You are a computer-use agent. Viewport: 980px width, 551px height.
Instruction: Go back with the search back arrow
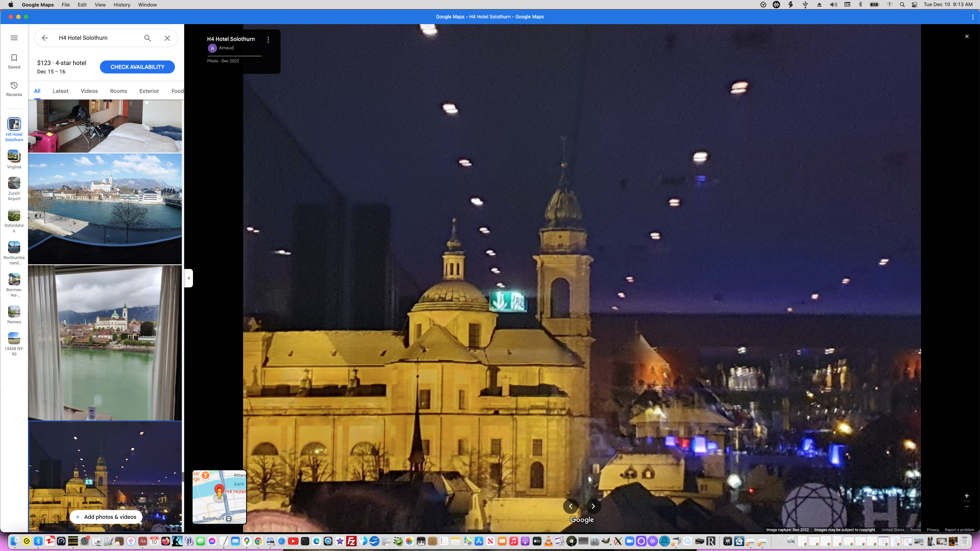click(x=45, y=37)
